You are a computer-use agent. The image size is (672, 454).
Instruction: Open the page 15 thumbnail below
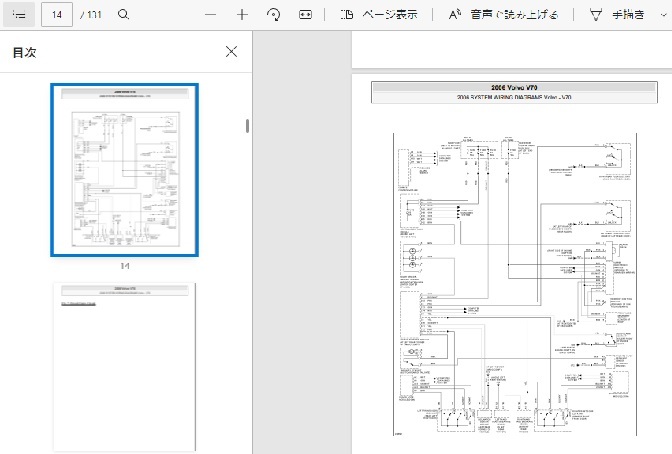pyautogui.click(x=124, y=367)
